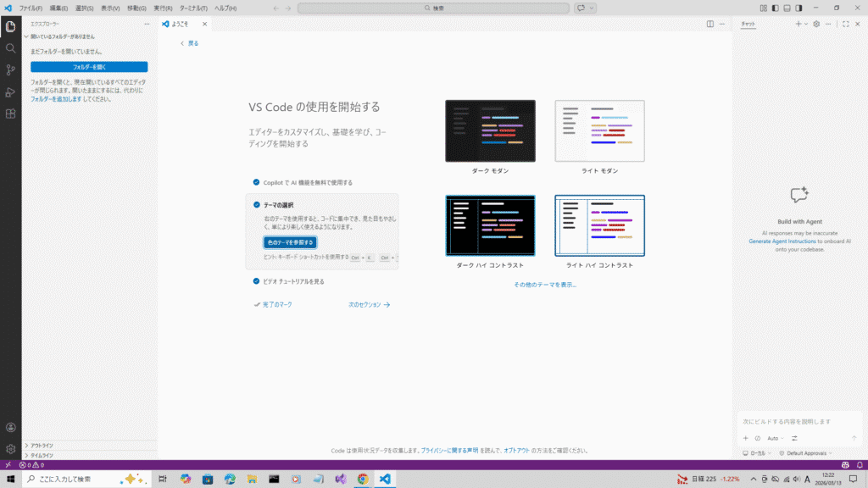
Task: Check the テーマの選択 step circle
Action: coord(257,204)
